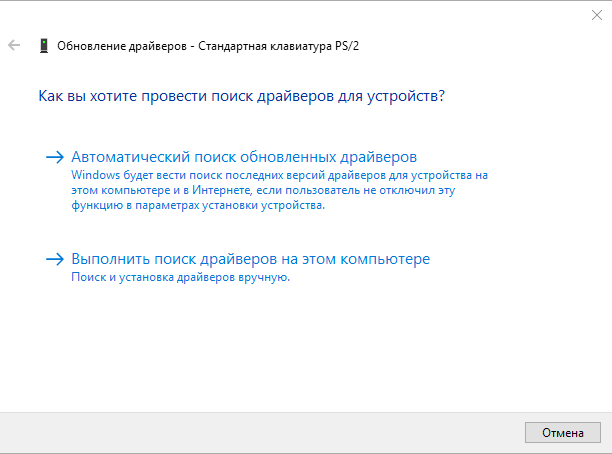The width and height of the screenshot is (612, 454).
Task: Click the text Поиск и установка драйверов вручную
Action: [x=181, y=277]
